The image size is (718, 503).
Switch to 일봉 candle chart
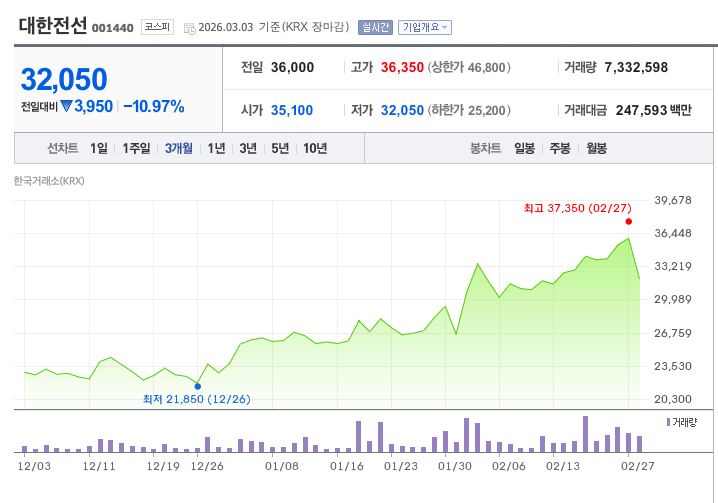(524, 148)
